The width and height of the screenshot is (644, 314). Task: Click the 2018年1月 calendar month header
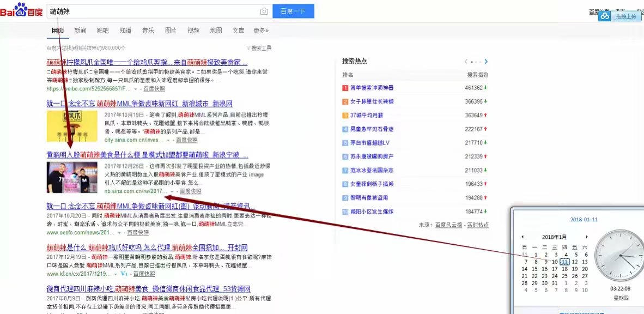(554, 237)
